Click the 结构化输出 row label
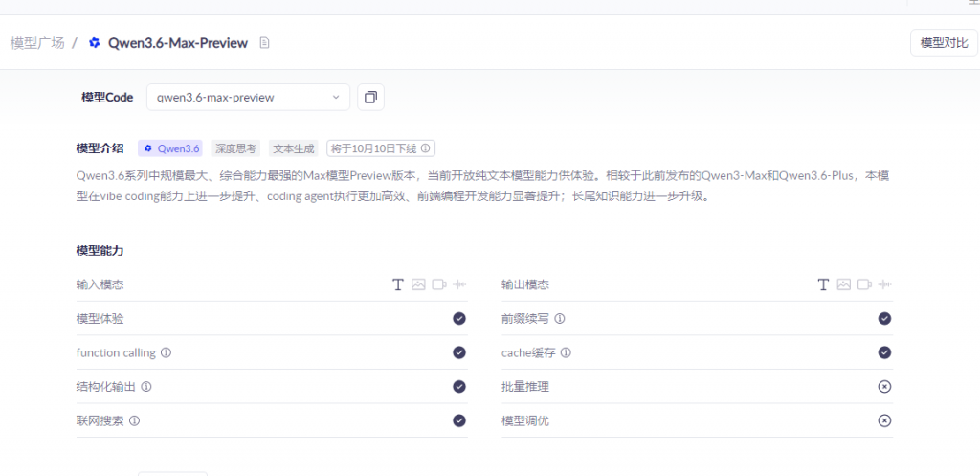The width and height of the screenshot is (980, 476). tap(105, 387)
